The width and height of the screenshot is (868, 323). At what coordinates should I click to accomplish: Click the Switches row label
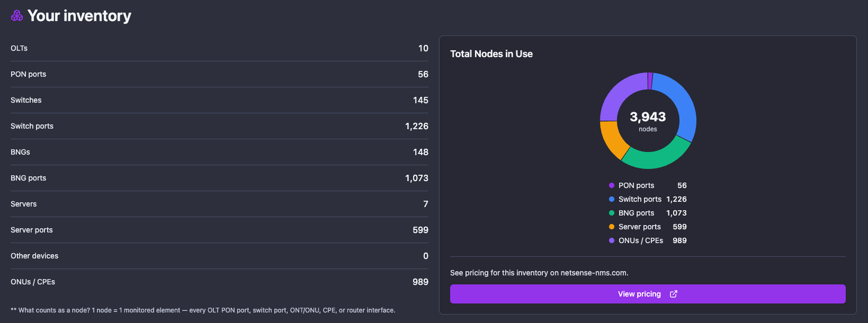point(26,100)
